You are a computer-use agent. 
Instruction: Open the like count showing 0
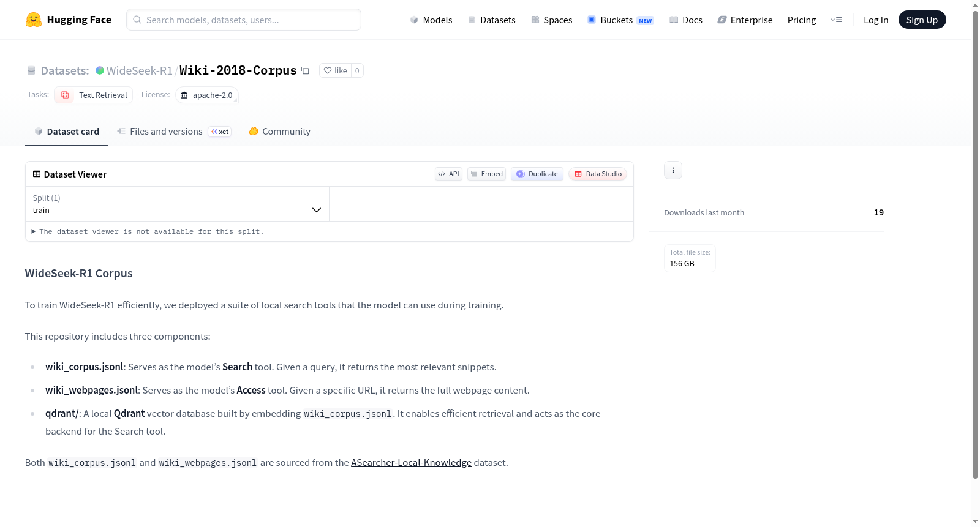pyautogui.click(x=357, y=70)
